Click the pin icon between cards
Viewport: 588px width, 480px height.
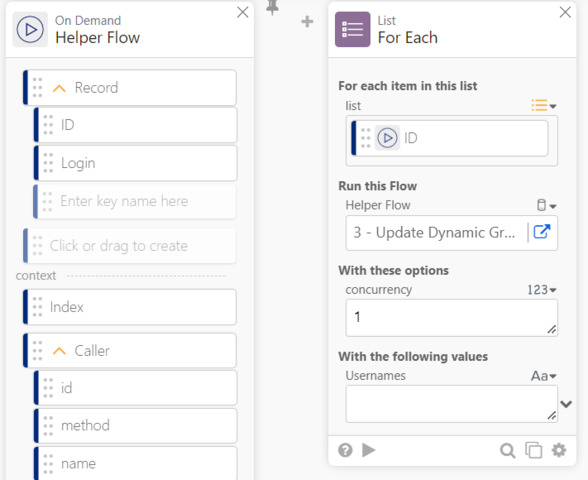click(x=272, y=7)
